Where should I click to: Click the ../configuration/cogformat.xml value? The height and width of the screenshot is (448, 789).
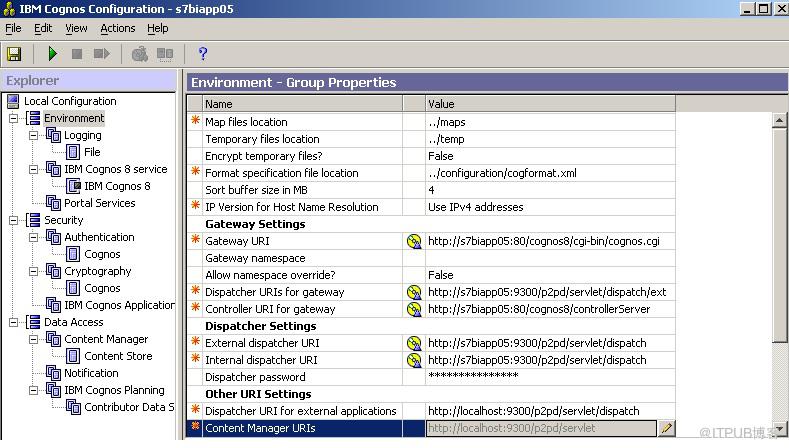pos(502,173)
